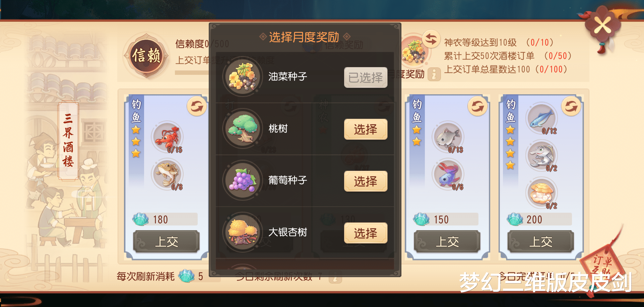Pick the 大银杏树 reward option

pyautogui.click(x=366, y=233)
